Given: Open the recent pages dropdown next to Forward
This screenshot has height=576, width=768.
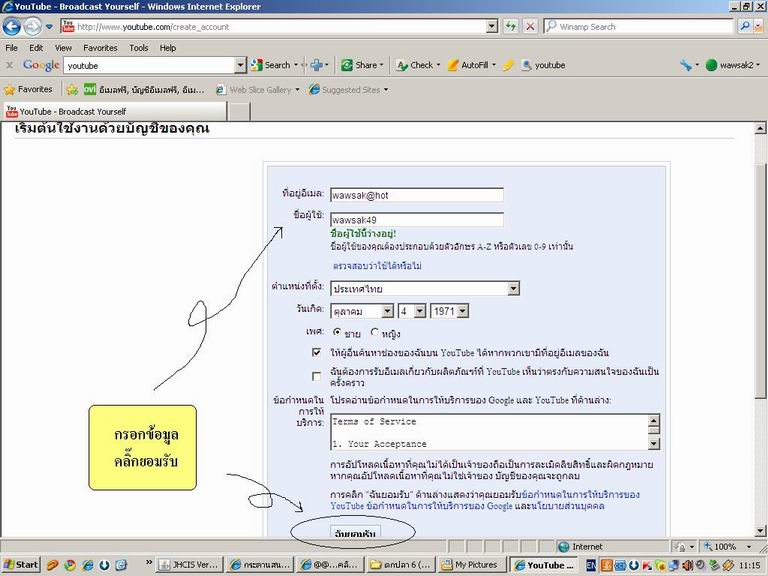Looking at the screenshot, I should point(49,26).
